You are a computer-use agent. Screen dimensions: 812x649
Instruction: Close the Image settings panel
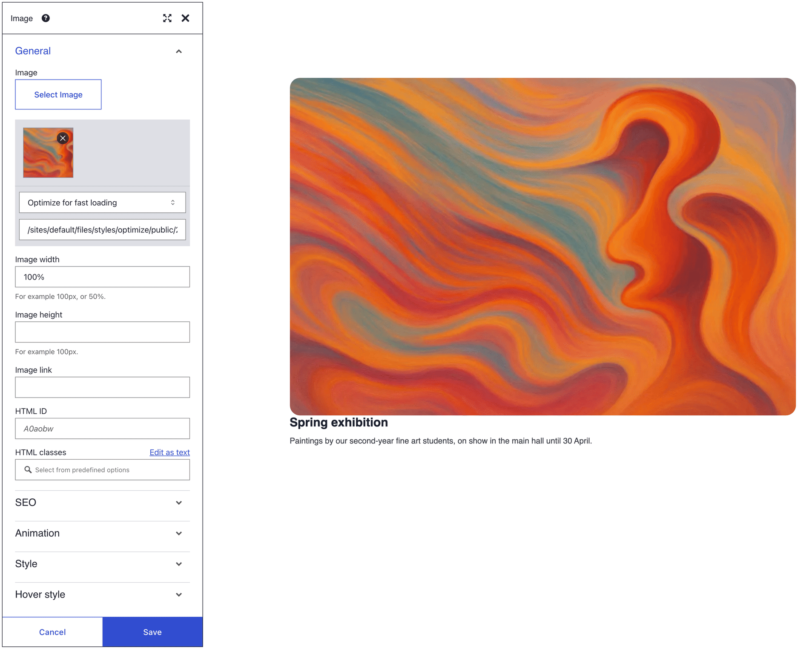185,18
